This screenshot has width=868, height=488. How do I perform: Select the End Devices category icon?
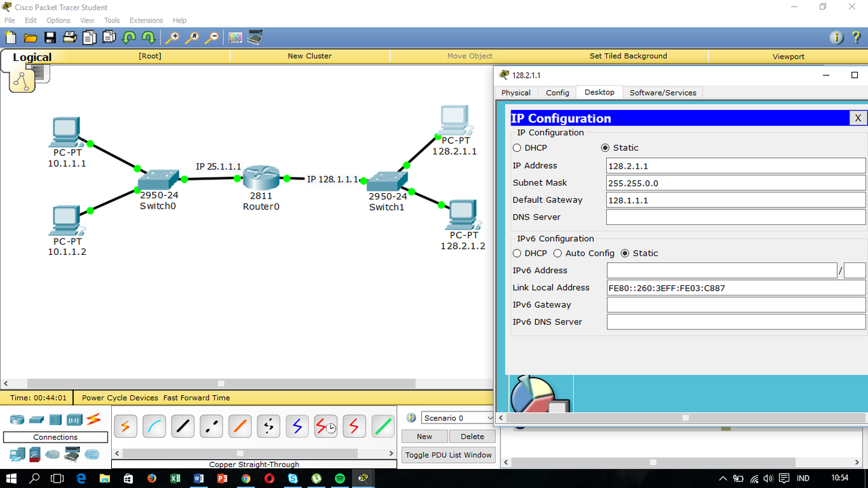click(x=17, y=454)
